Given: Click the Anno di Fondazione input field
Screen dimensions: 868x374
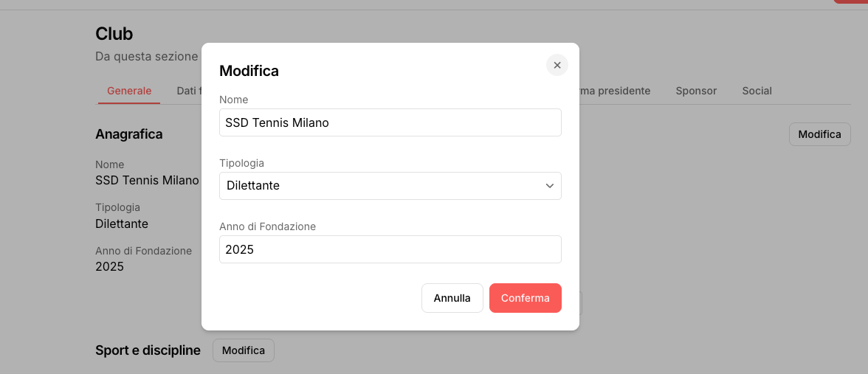Looking at the screenshot, I should (x=390, y=249).
